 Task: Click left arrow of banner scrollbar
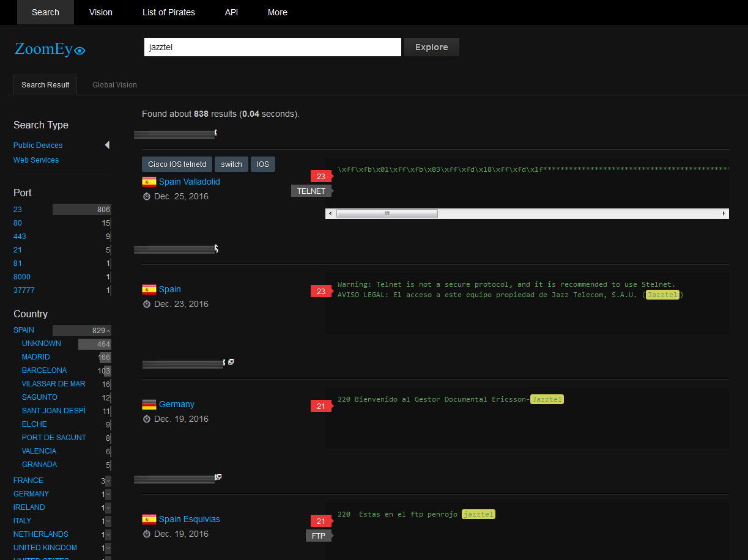point(330,213)
